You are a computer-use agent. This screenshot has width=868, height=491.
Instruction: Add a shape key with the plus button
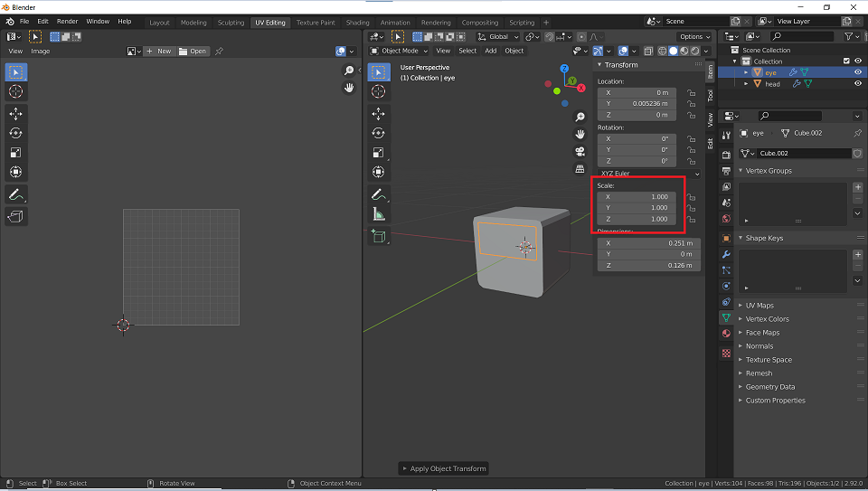pyautogui.click(x=857, y=255)
